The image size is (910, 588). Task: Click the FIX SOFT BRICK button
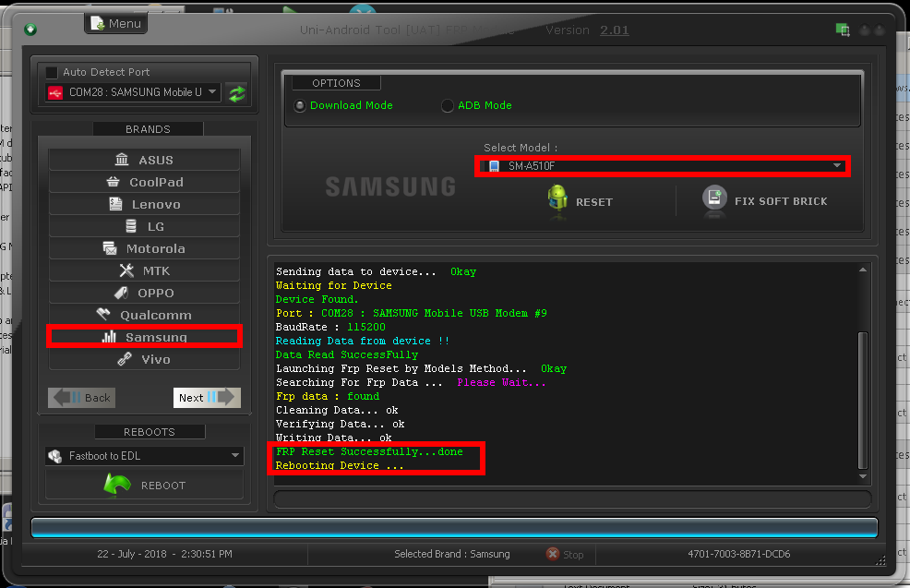tap(765, 201)
